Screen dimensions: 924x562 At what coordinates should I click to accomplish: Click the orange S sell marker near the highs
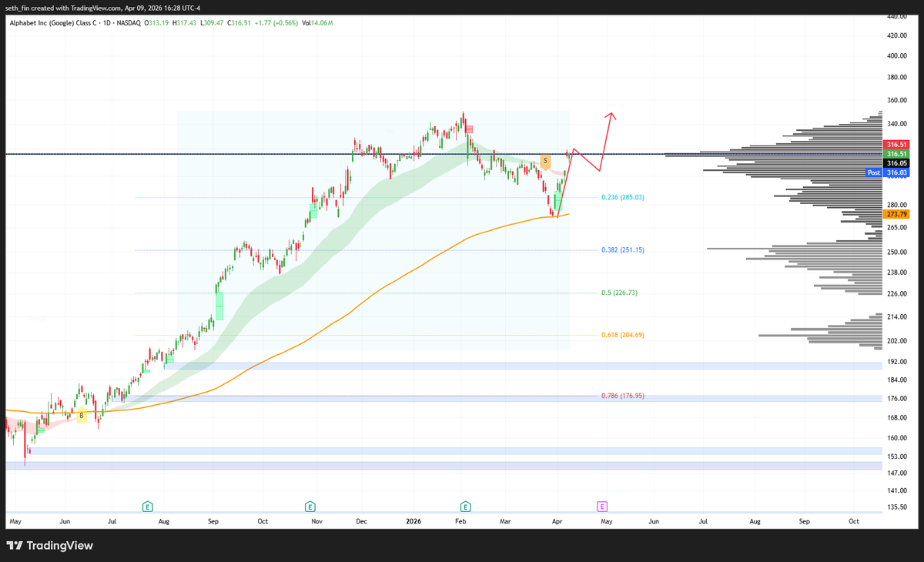[545, 160]
